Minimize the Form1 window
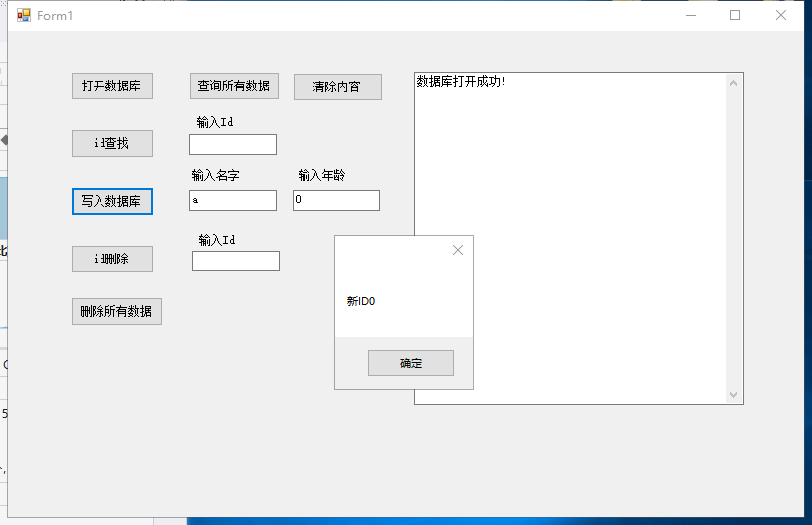The image size is (812, 525). click(691, 15)
